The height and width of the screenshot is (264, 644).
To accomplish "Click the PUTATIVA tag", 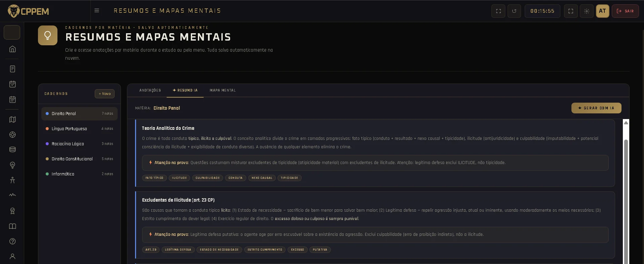I will (320, 250).
